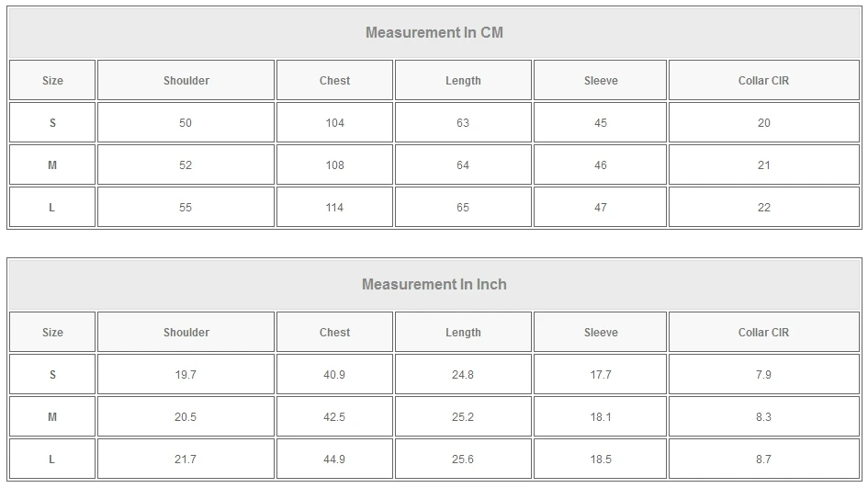Viewport: 868px width, 488px height.
Task: Select the chest value 42.5 cell
Action: pyautogui.click(x=335, y=416)
